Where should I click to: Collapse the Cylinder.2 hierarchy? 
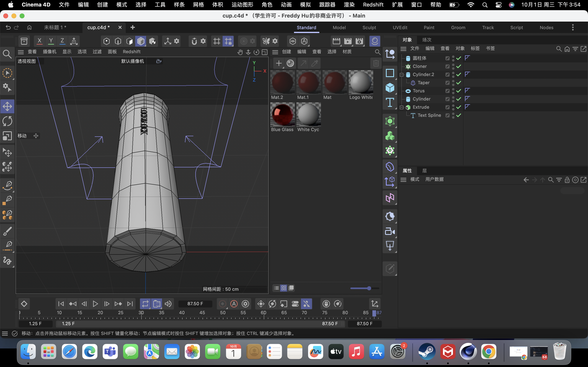point(402,74)
